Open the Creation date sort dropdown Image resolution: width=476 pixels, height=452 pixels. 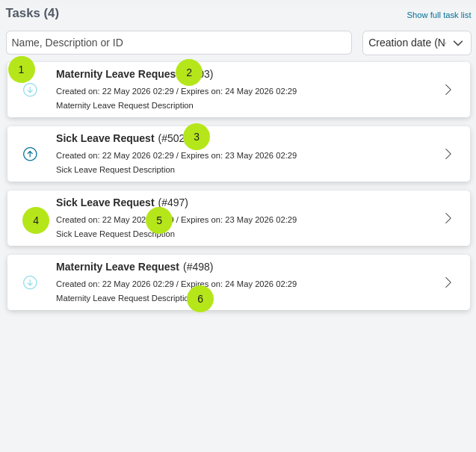(416, 43)
